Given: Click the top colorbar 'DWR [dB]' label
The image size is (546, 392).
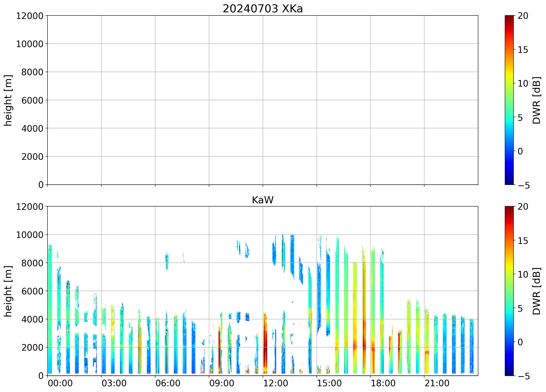Looking at the screenshot, I should point(537,100).
